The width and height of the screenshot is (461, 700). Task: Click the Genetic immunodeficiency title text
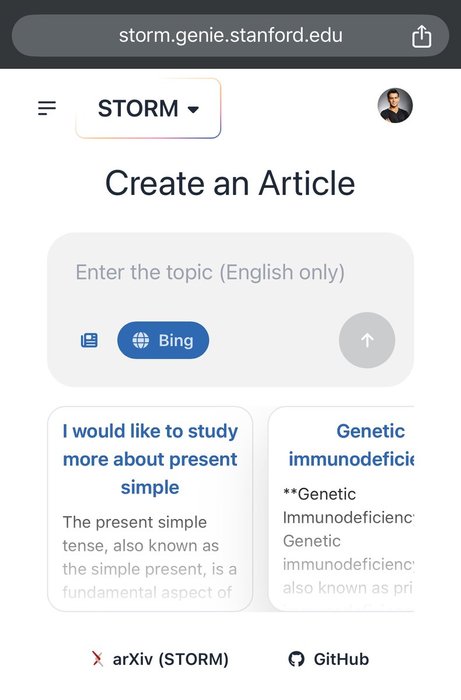352,445
